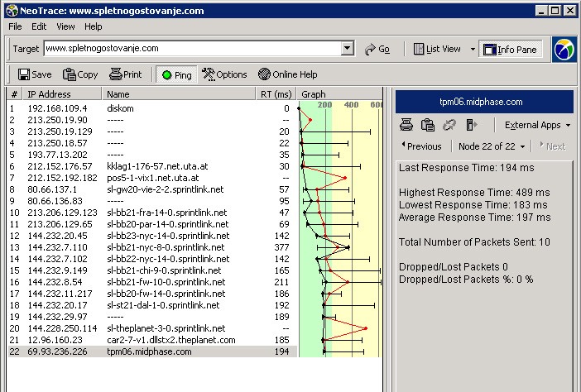Open the Node 22 of 22 dropdown
Image resolution: width=581 pixels, height=392 pixels.
tap(492, 146)
